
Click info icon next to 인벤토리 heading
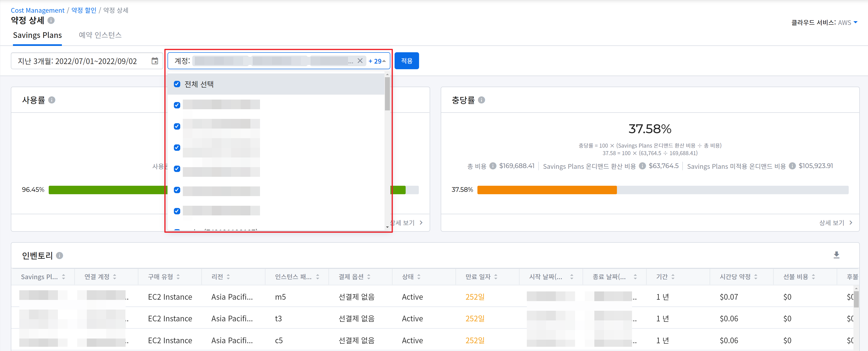[x=60, y=256]
